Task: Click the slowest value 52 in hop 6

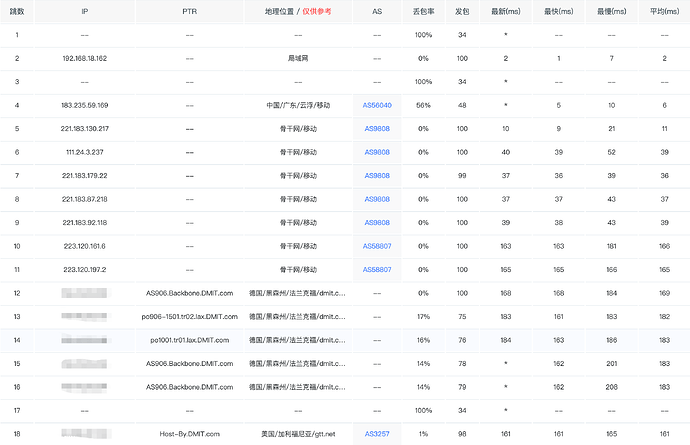Action: pos(611,152)
